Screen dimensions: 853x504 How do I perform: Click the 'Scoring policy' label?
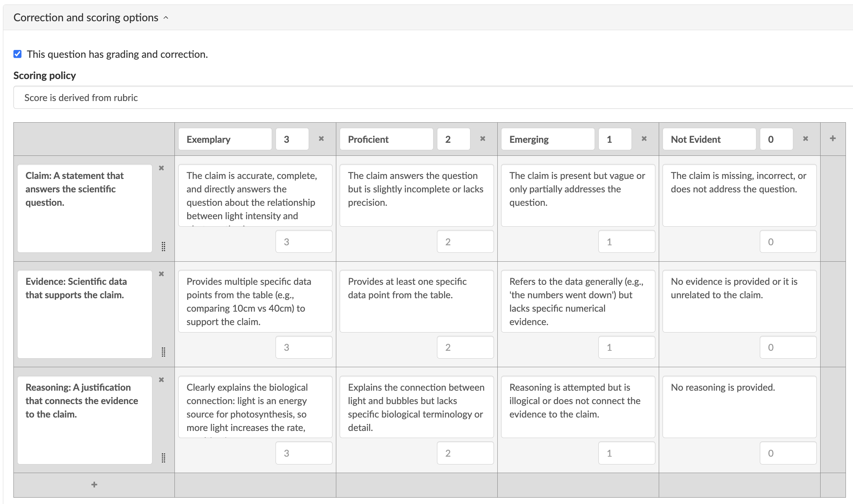tap(45, 76)
